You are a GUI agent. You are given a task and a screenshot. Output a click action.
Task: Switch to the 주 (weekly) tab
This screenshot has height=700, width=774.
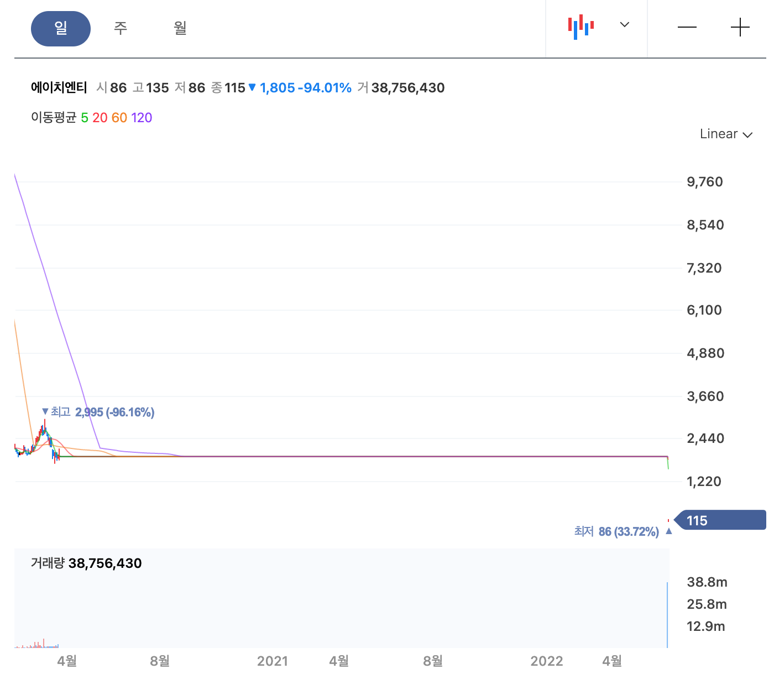[x=121, y=28]
